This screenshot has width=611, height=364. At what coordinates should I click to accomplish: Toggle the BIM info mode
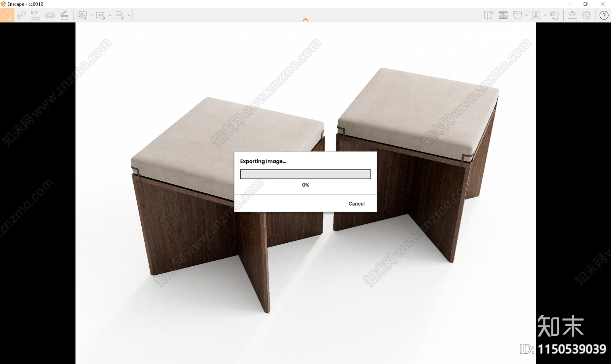pos(35,15)
